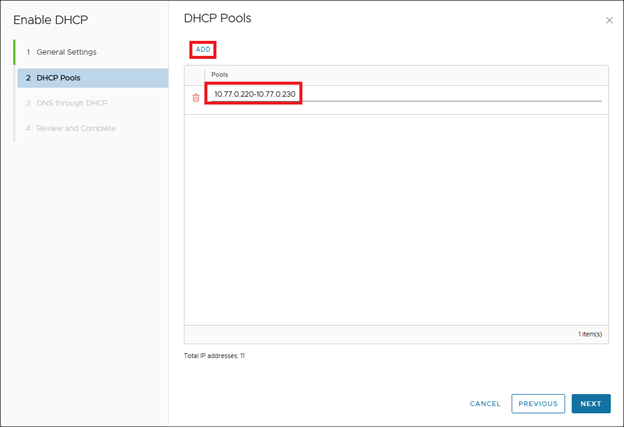Proceed with the NEXT button
This screenshot has height=428, width=624.
590,404
